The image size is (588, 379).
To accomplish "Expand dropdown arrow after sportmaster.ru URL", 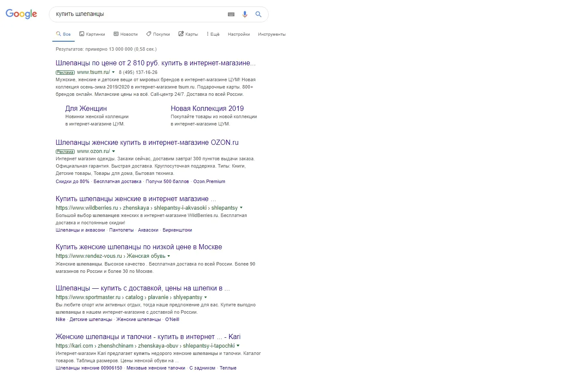I will (x=206, y=297).
